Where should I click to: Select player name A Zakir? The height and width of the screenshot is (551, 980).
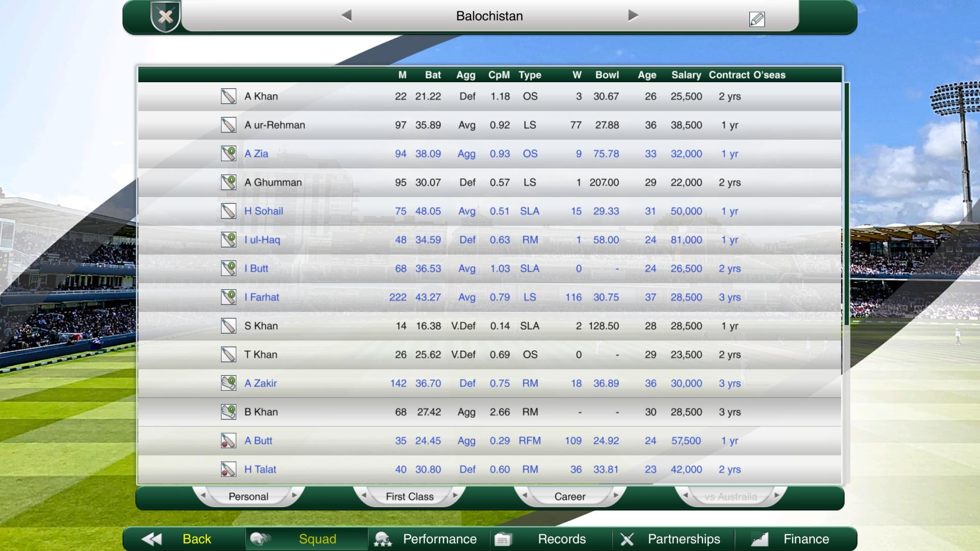(x=260, y=383)
